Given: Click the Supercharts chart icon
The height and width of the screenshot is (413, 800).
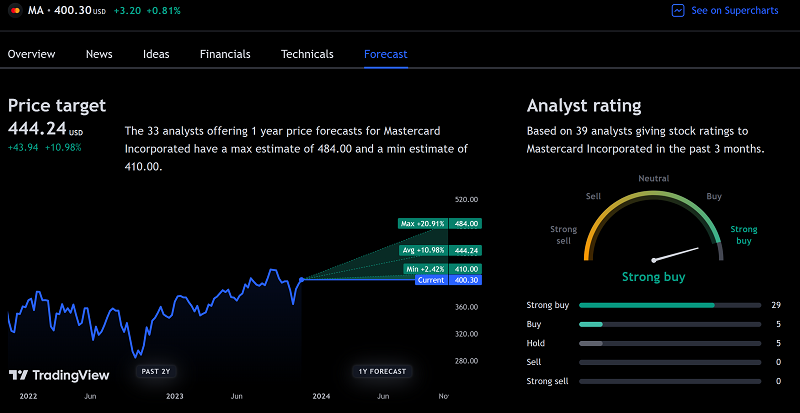Looking at the screenshot, I should tap(678, 10).
